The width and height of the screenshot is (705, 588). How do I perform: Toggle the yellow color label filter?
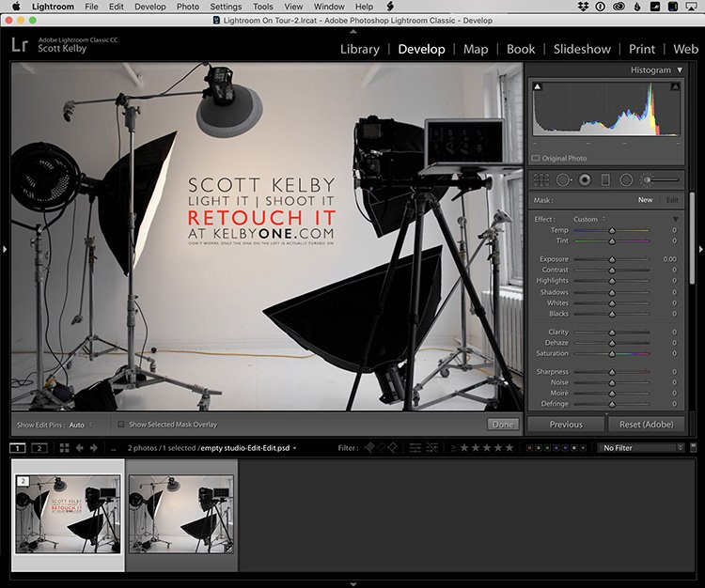[539, 448]
